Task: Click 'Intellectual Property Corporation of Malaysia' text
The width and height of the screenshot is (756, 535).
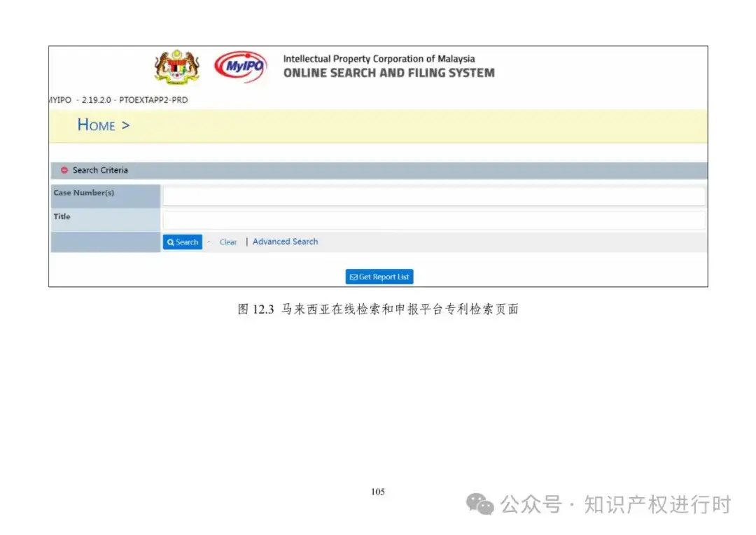Action: click(379, 59)
